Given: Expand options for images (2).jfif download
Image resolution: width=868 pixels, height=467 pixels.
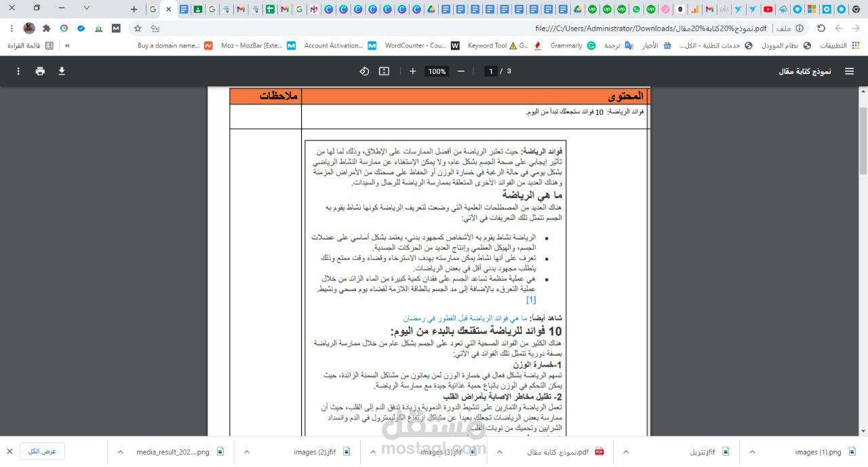Looking at the screenshot, I should click(x=246, y=451).
